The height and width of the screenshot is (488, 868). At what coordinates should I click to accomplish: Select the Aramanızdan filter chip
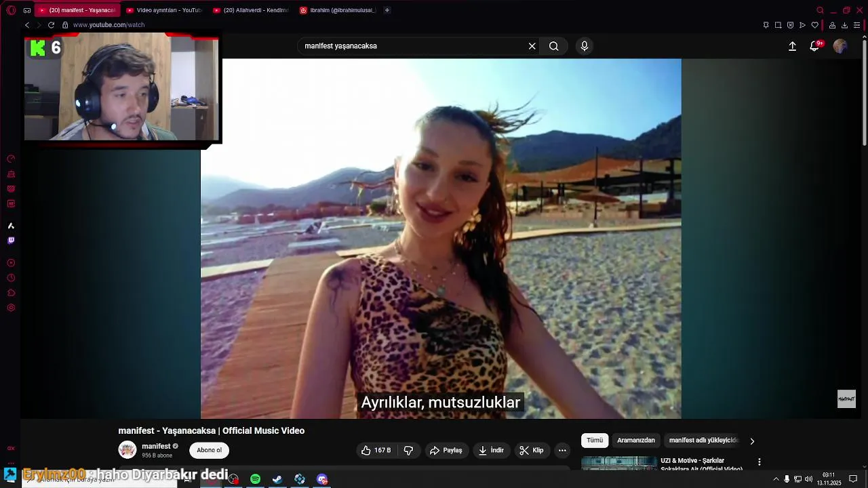pyautogui.click(x=636, y=441)
